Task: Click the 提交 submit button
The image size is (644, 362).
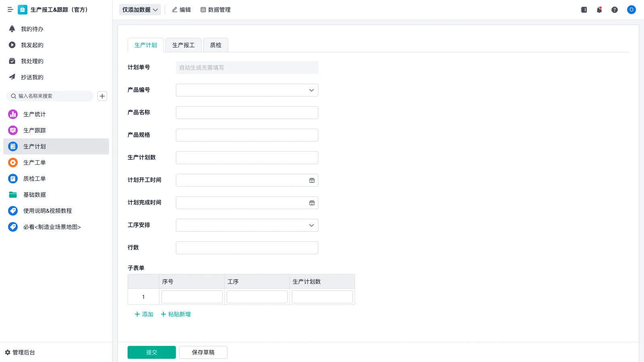Action: point(151,352)
